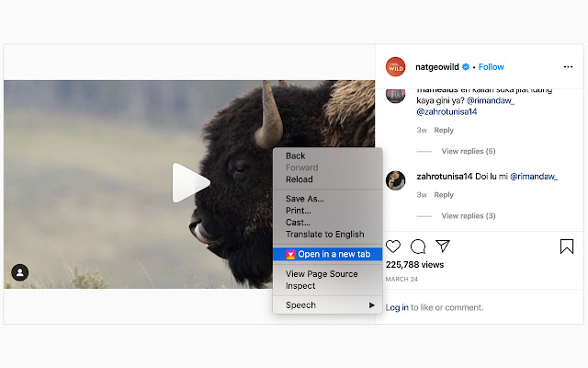Open zahrotunisa14's avatar picture

click(395, 180)
